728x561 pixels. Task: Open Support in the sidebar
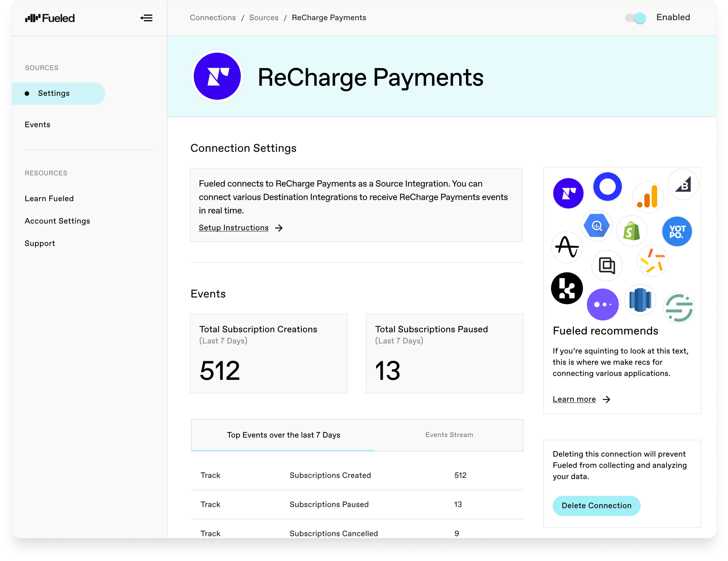(40, 244)
